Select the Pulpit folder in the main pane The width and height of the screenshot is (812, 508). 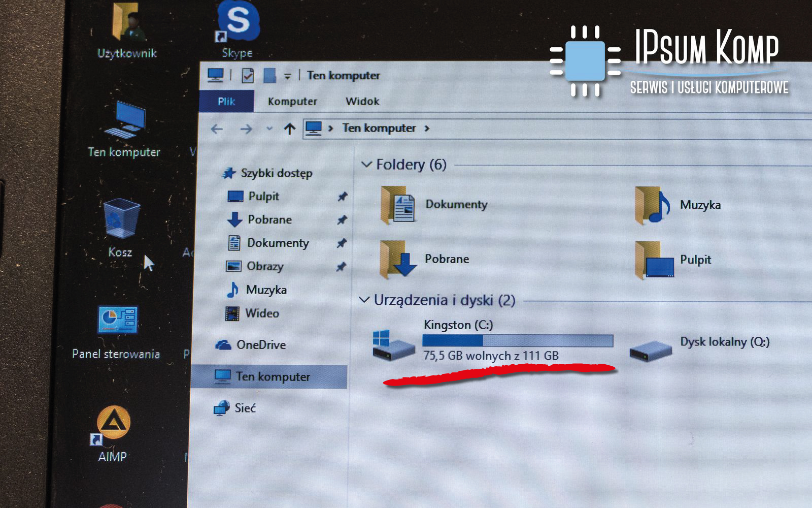point(673,260)
